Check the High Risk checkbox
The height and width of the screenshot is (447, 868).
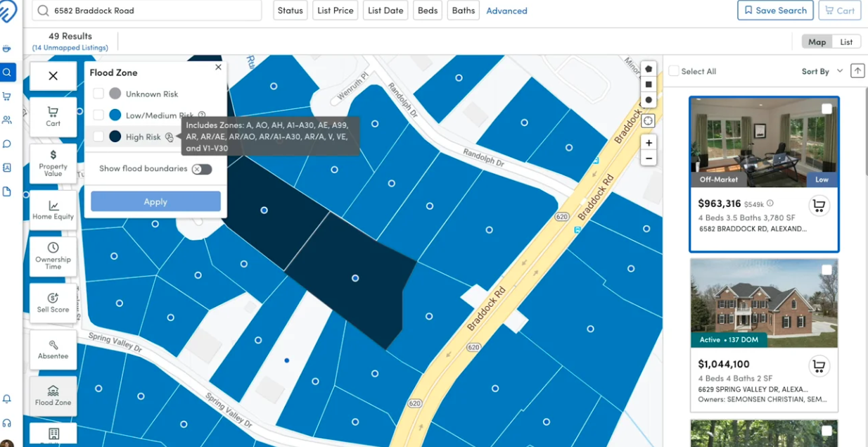coord(98,137)
